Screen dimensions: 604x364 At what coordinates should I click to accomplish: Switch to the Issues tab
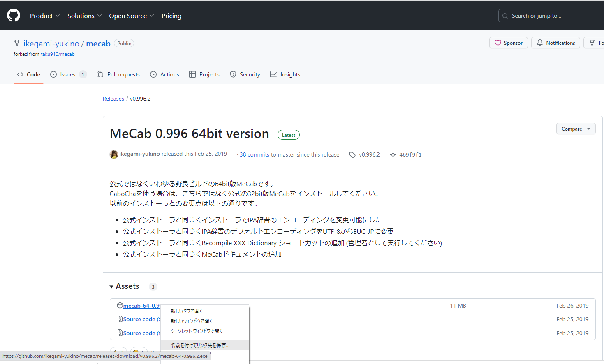coord(68,74)
